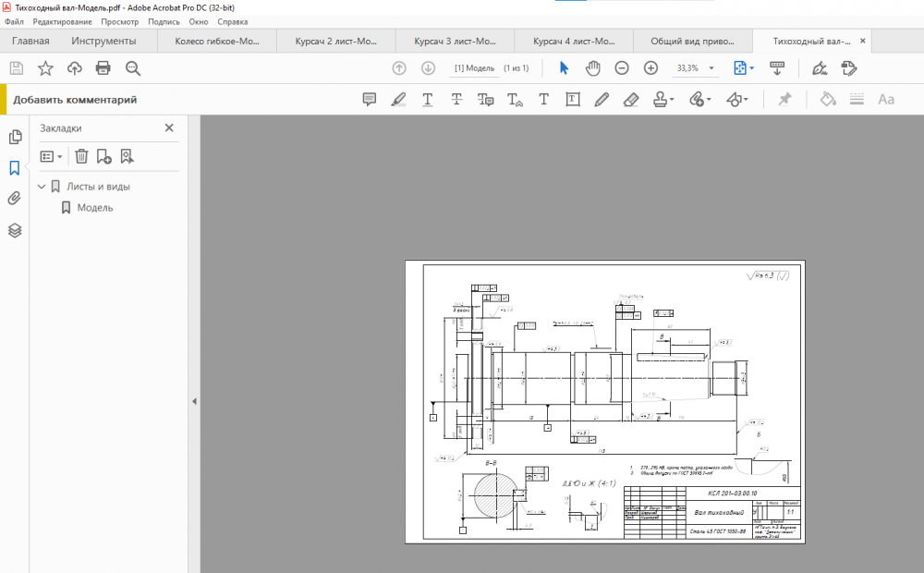The width and height of the screenshot is (924, 573).
Task: Open the Layers panel in the sidebar
Action: [x=15, y=230]
